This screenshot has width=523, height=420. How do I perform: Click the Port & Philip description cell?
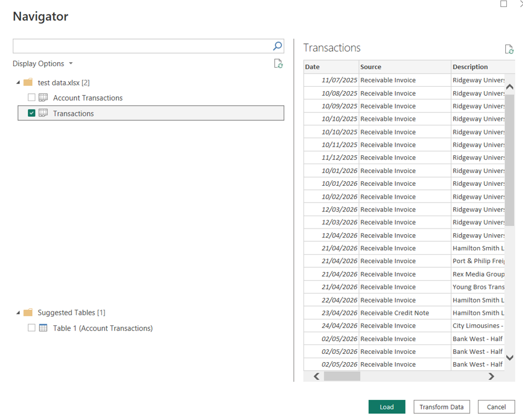coord(478,261)
